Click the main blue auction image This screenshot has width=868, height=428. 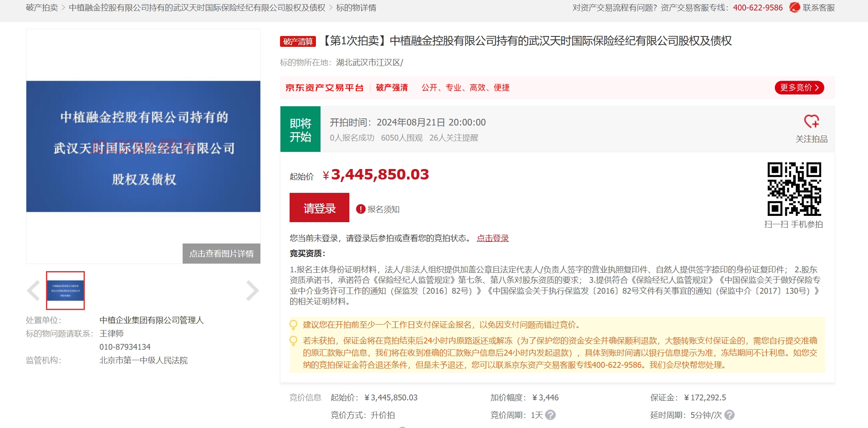click(x=143, y=146)
